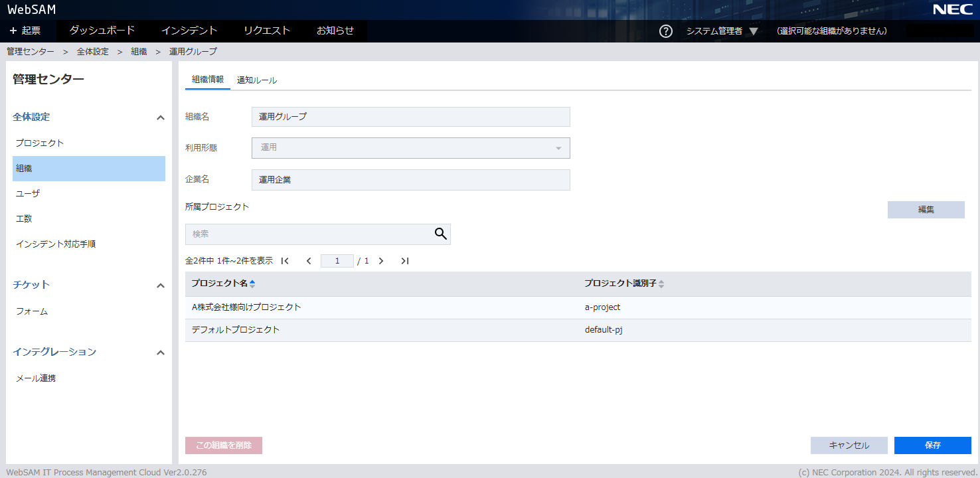Go to previous page arrow
Viewport: 980px width, 478px height.
pyautogui.click(x=309, y=261)
